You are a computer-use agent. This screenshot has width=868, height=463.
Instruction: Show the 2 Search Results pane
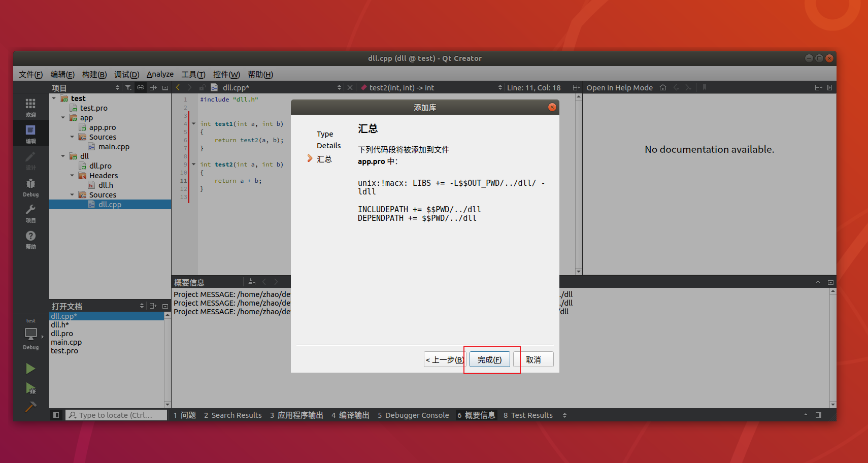(233, 415)
